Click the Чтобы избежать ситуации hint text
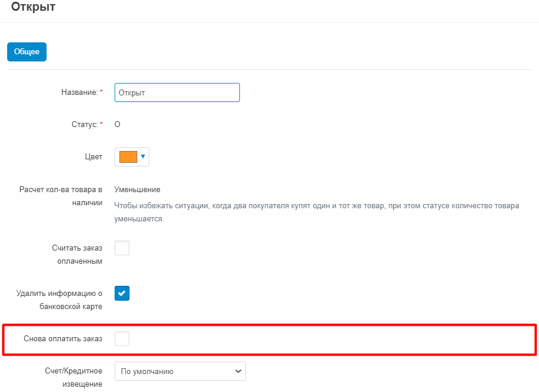Viewport: 539px width, 392px height. pos(316,212)
